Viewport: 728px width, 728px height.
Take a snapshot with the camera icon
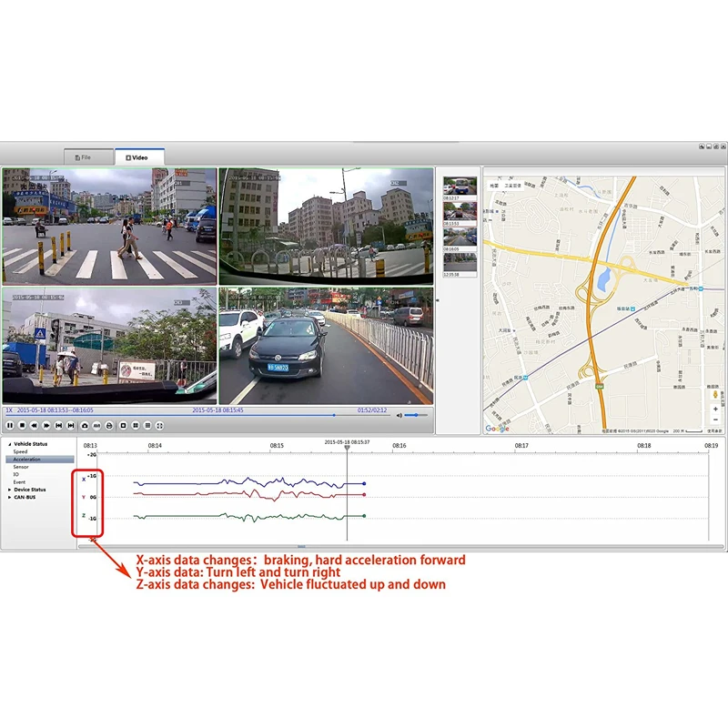click(x=85, y=425)
